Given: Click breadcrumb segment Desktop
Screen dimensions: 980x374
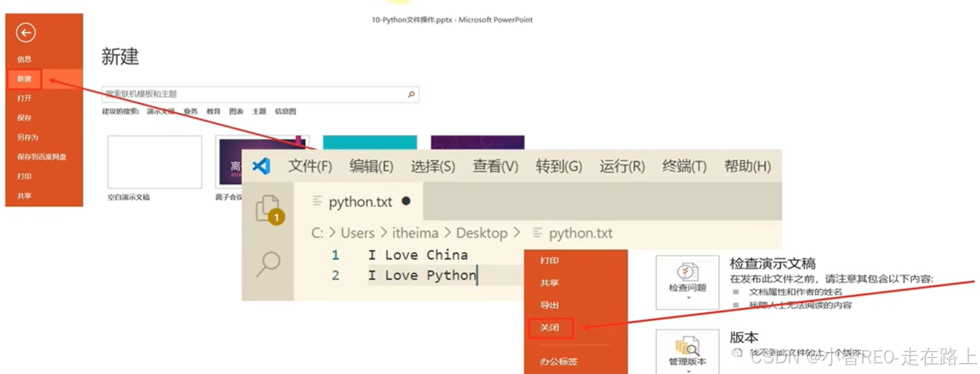Looking at the screenshot, I should (x=482, y=233).
